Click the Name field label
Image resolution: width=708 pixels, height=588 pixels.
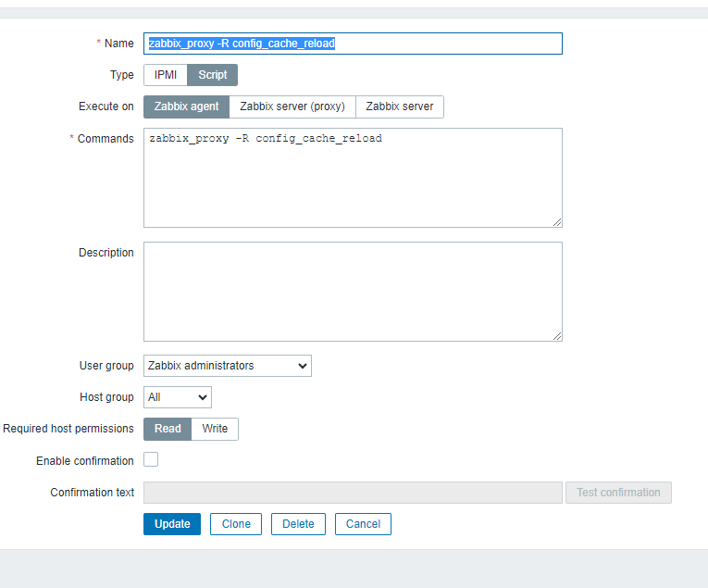coord(119,44)
